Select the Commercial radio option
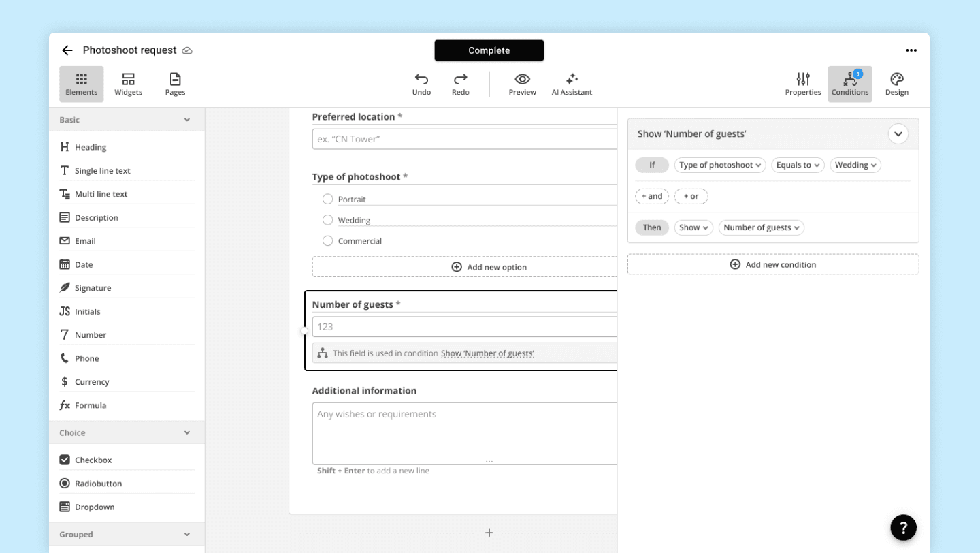Viewport: 980px width, 553px height. point(327,241)
